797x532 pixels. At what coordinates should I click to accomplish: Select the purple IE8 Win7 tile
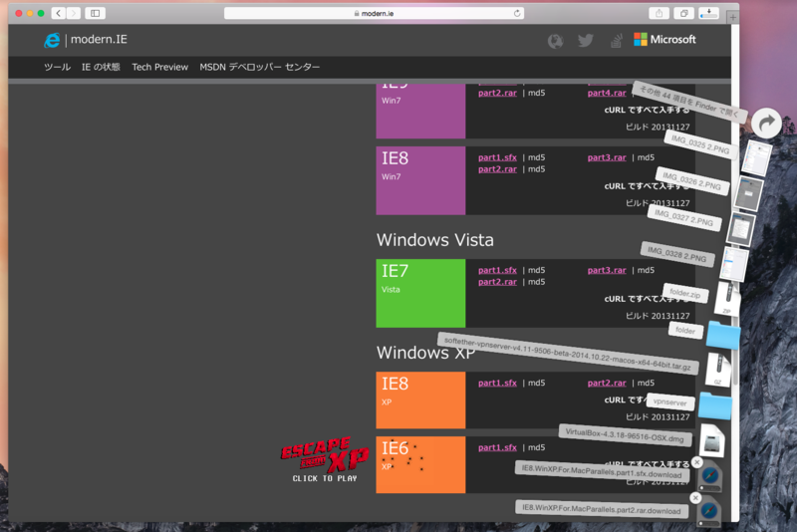[420, 181]
